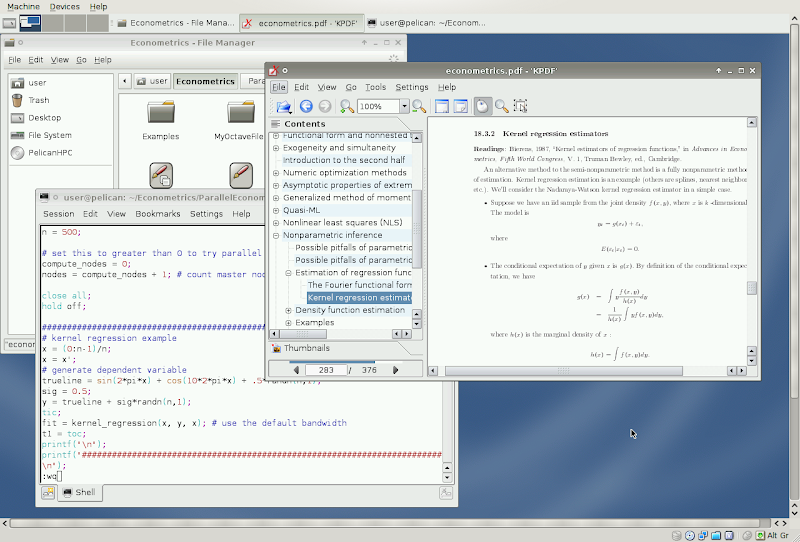Screen dimensions: 800x542
Task: Open the Tools menu in KPDF
Action: click(375, 87)
